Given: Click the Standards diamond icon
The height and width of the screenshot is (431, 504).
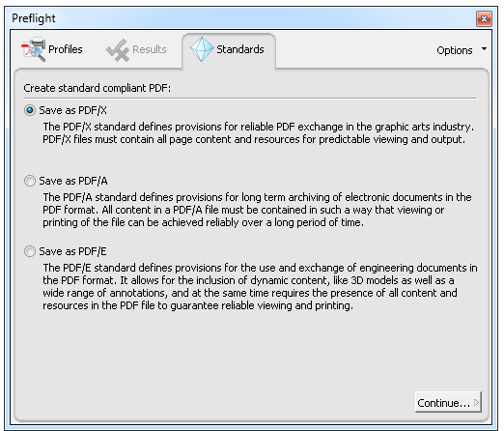Looking at the screenshot, I should tap(202, 49).
